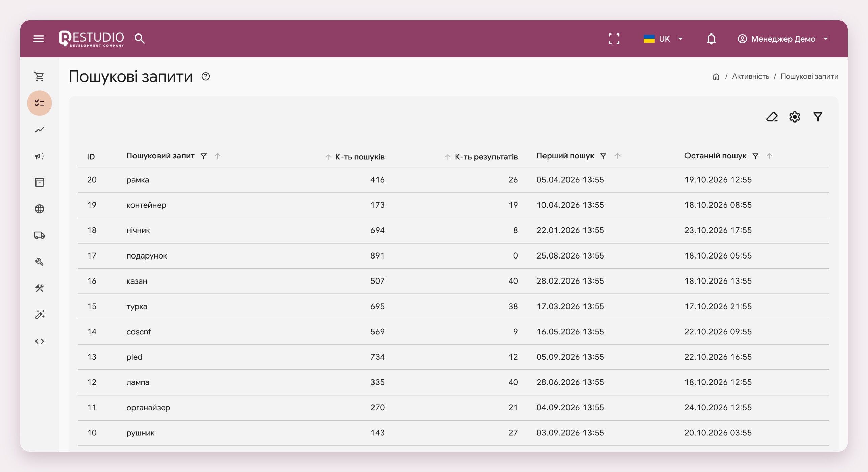Image resolution: width=868 pixels, height=472 pixels.
Task: Open the archive box sidebar icon
Action: (x=39, y=182)
